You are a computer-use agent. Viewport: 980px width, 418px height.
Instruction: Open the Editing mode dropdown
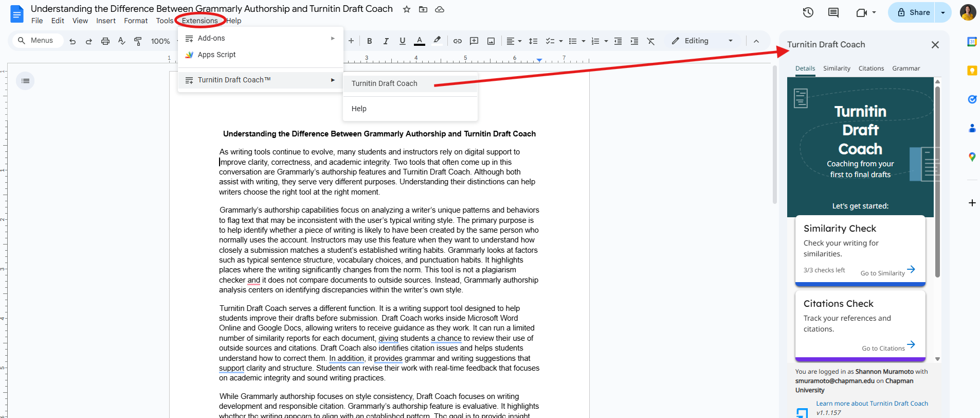coord(702,41)
